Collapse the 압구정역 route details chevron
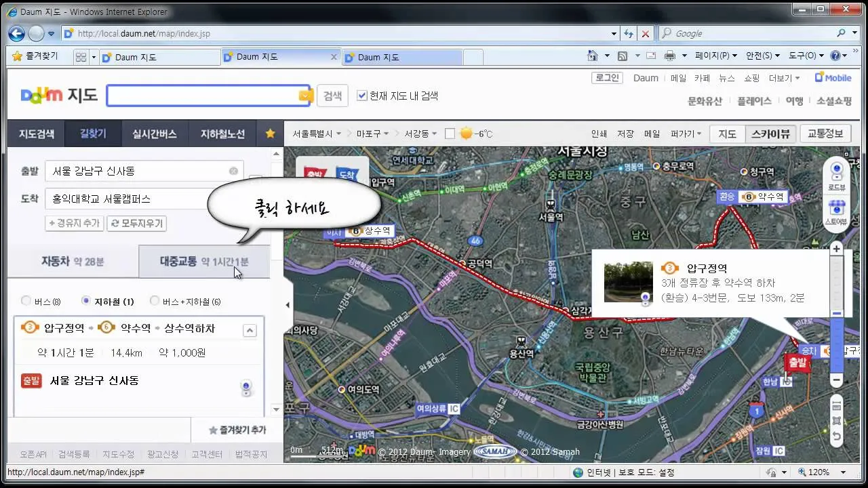The width and height of the screenshot is (868, 488). [x=250, y=331]
